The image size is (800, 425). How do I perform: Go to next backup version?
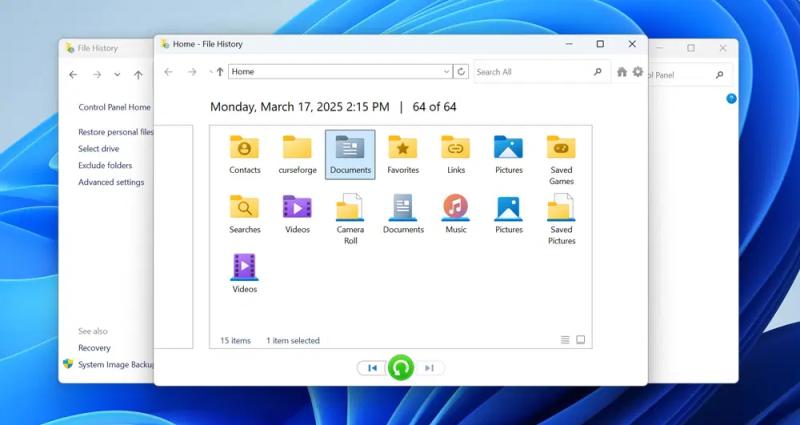tap(430, 368)
